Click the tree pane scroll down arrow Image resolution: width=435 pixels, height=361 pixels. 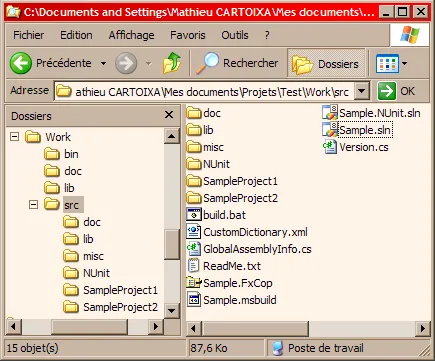[x=172, y=311]
